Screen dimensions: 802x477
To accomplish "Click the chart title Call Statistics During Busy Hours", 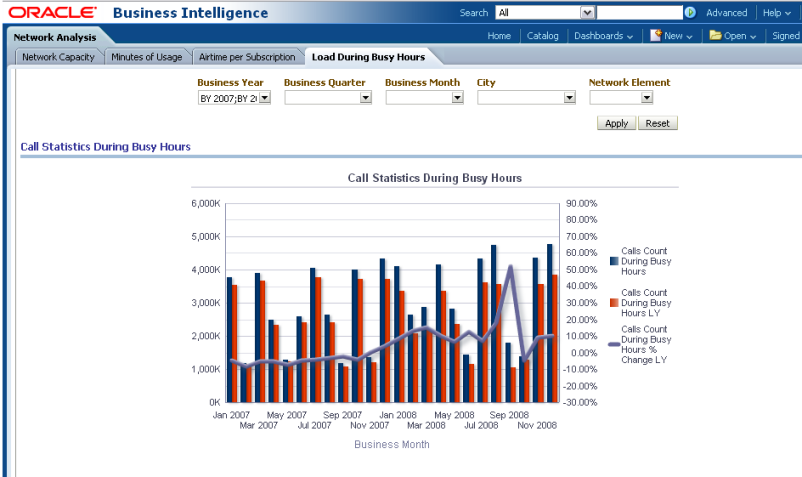I will tap(435, 178).
